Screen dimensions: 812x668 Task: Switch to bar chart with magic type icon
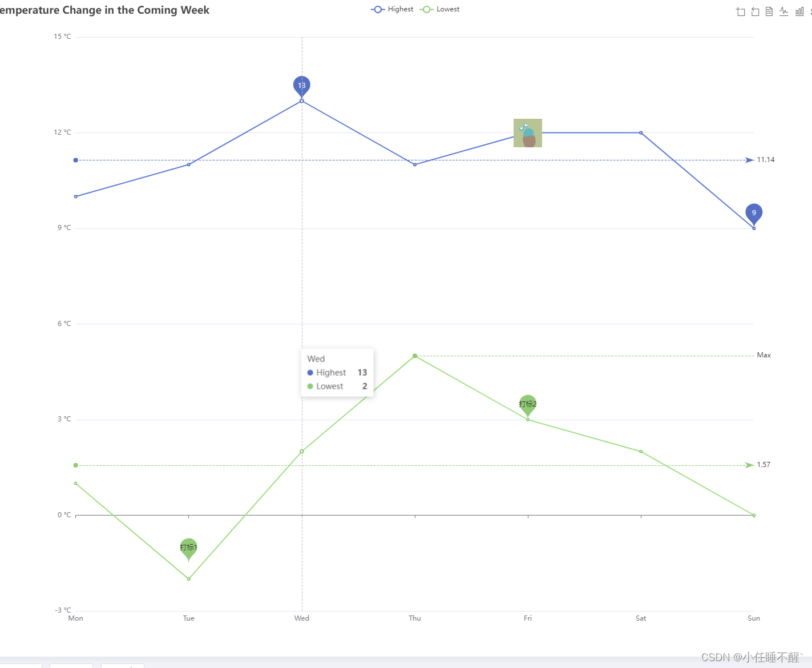pos(799,11)
